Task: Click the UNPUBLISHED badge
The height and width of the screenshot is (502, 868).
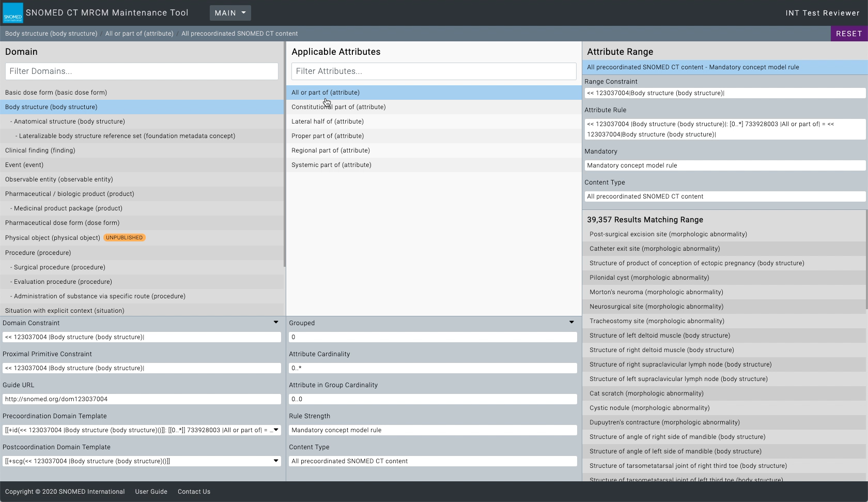Action: pos(125,238)
